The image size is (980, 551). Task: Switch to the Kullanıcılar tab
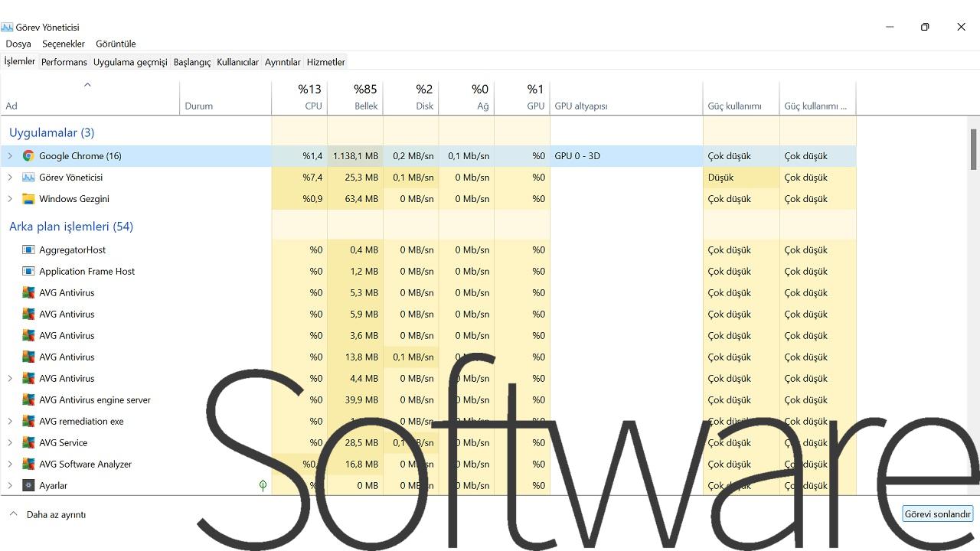pyautogui.click(x=238, y=62)
